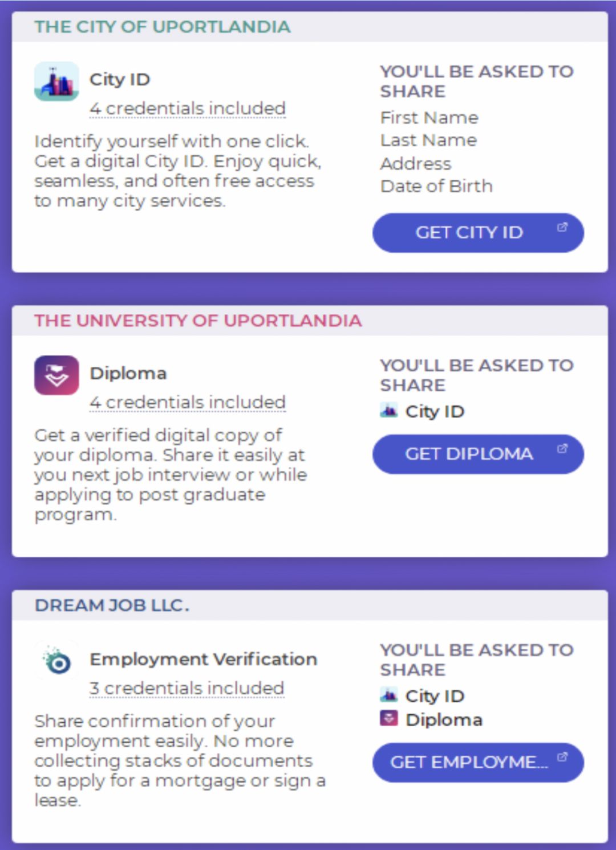Click the Employment Verification eye logo icon
The height and width of the screenshot is (850, 616).
tap(56, 661)
